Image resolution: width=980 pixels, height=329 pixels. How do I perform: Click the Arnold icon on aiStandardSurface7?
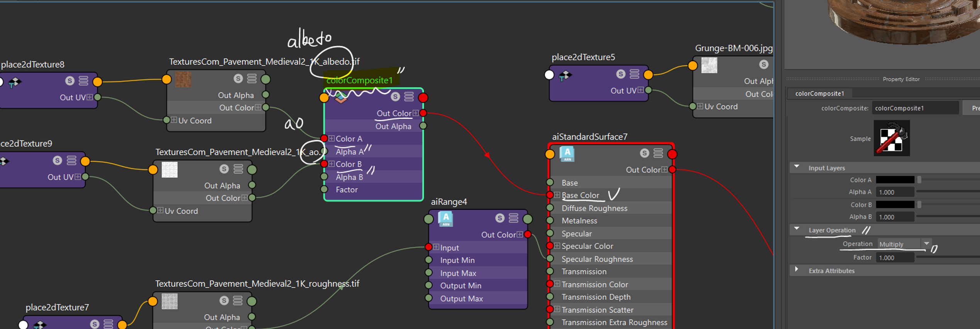(567, 154)
